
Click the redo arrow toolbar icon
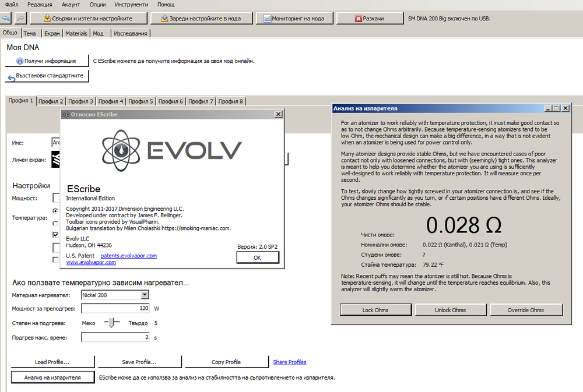21,18
